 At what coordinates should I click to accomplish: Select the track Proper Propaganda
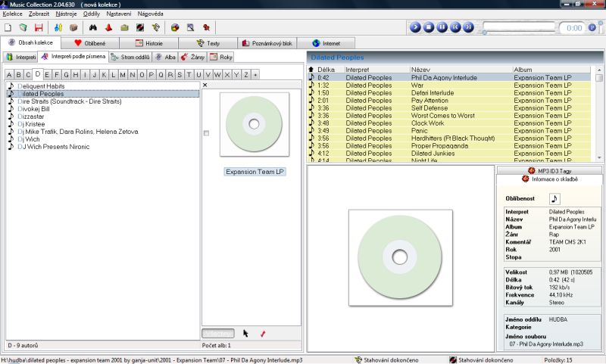449,146
